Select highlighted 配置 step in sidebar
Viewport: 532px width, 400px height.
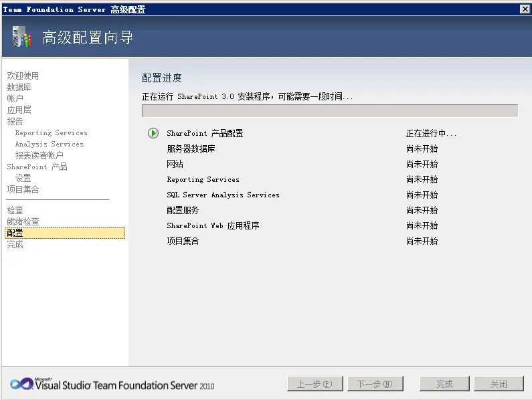(65, 233)
